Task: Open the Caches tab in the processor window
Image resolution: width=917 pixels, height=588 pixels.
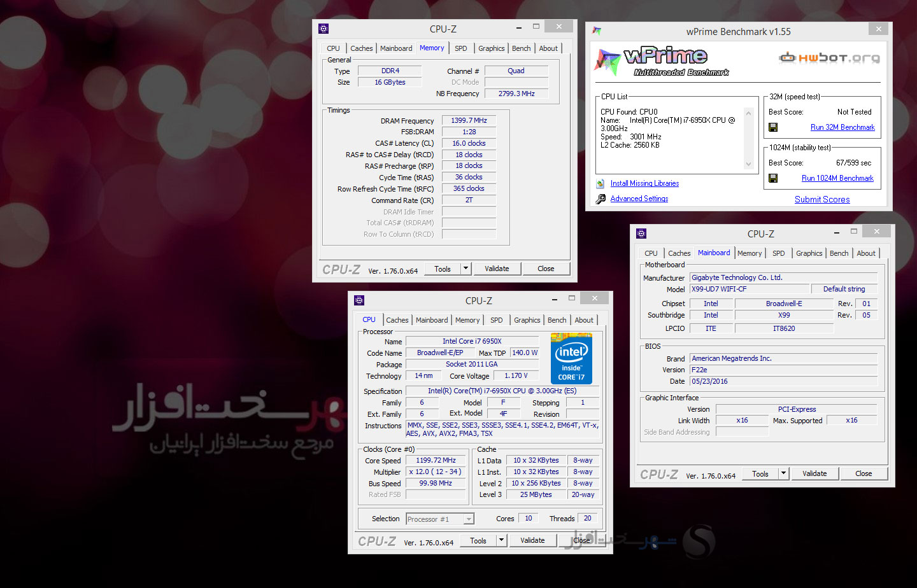Action: (397, 320)
